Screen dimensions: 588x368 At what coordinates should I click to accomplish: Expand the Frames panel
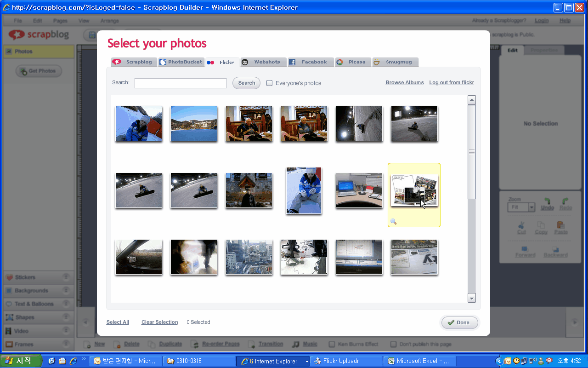pos(39,344)
